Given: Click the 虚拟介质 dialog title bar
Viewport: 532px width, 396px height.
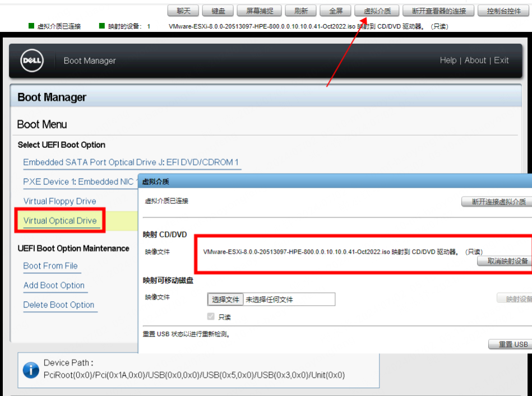Looking at the screenshot, I should tap(335, 181).
